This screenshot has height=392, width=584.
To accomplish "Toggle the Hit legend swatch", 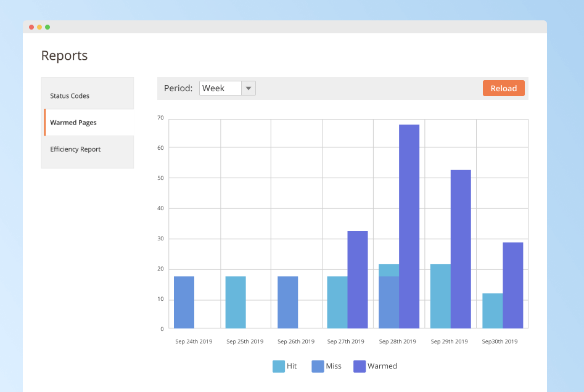I will click(x=279, y=366).
